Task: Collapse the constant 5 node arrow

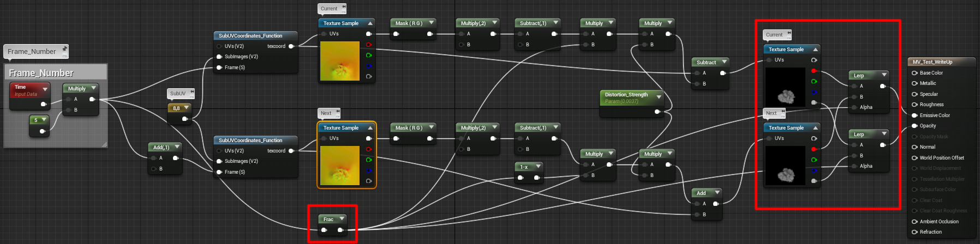Action: tap(44, 120)
